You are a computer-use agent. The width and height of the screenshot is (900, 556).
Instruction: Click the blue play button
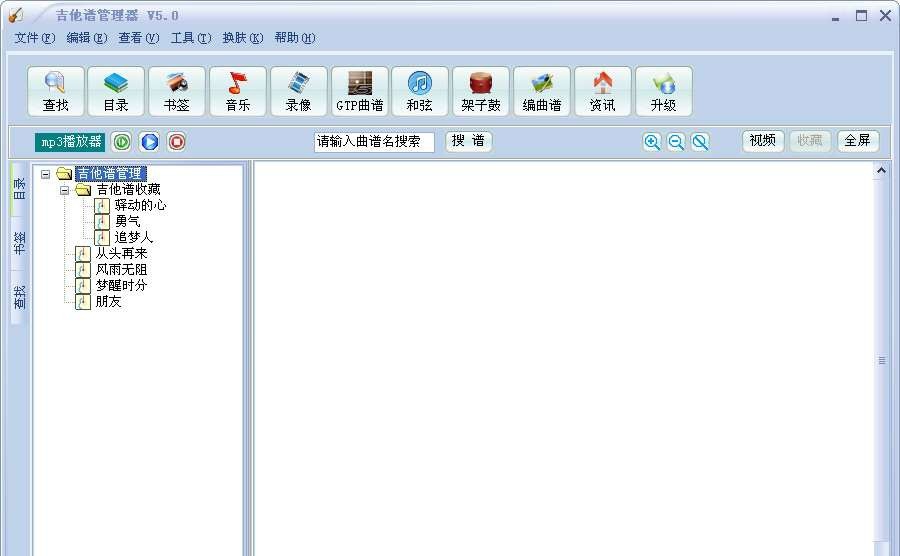(149, 142)
